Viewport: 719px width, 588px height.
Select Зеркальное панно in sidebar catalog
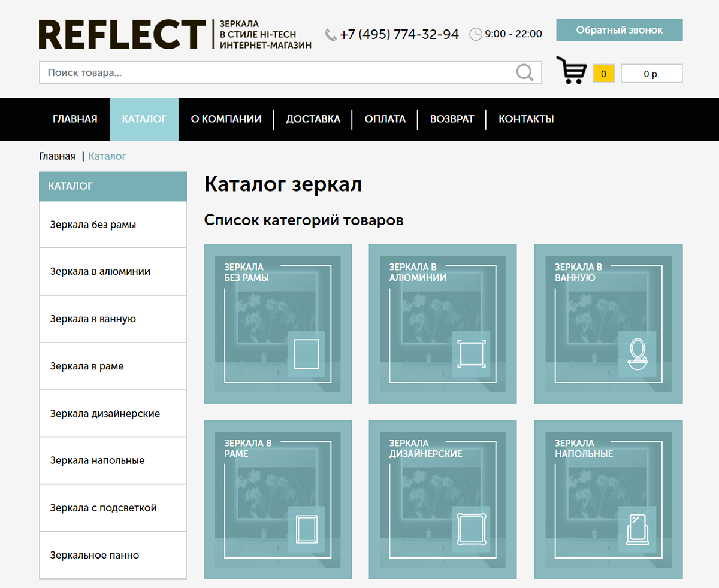pos(95,555)
